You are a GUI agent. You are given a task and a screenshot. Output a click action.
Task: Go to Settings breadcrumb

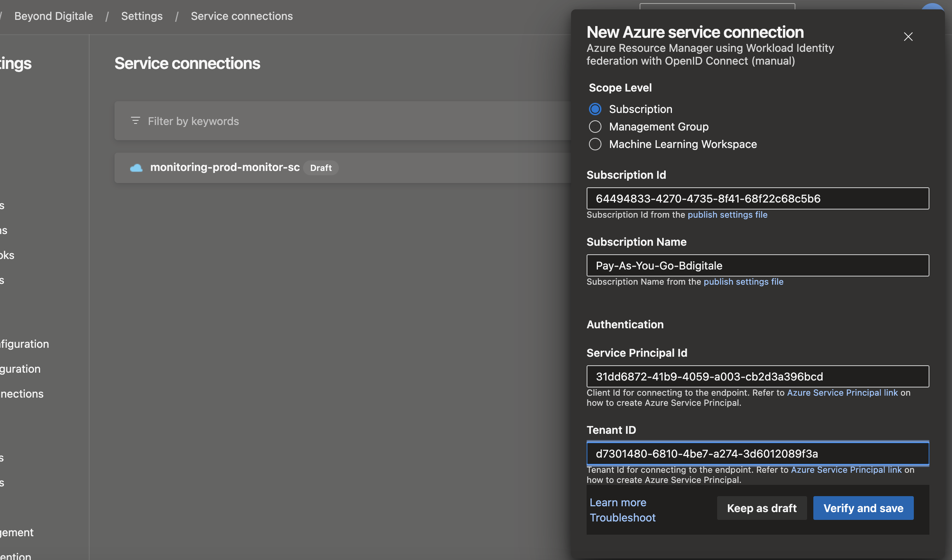142,16
